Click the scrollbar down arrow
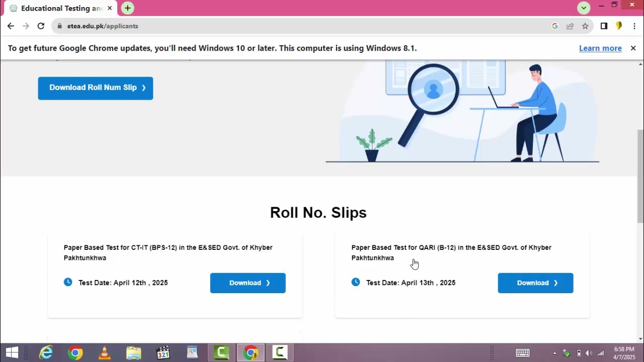The width and height of the screenshot is (644, 362). (640, 339)
